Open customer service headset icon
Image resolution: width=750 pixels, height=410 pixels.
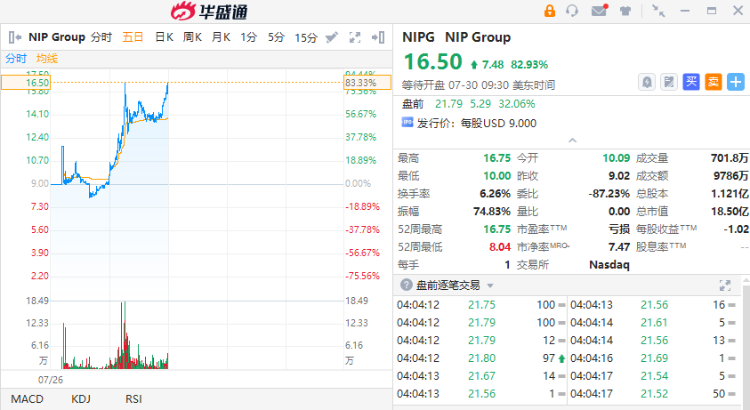pos(573,11)
